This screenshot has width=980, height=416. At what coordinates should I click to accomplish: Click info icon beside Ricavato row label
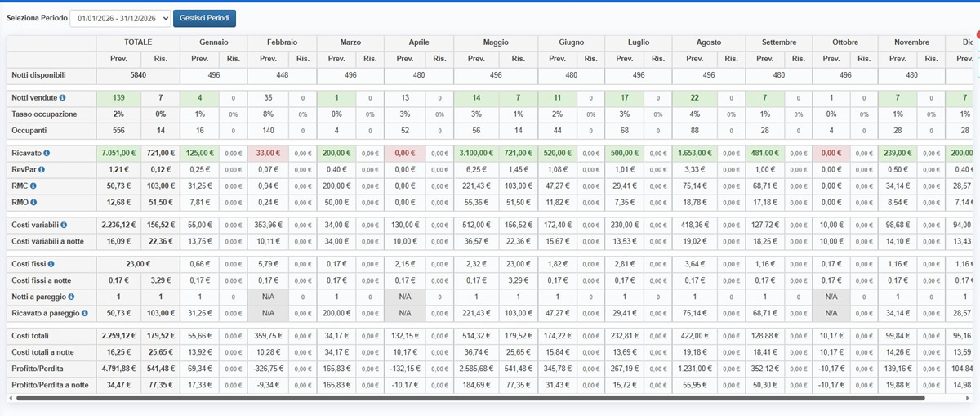[47, 153]
